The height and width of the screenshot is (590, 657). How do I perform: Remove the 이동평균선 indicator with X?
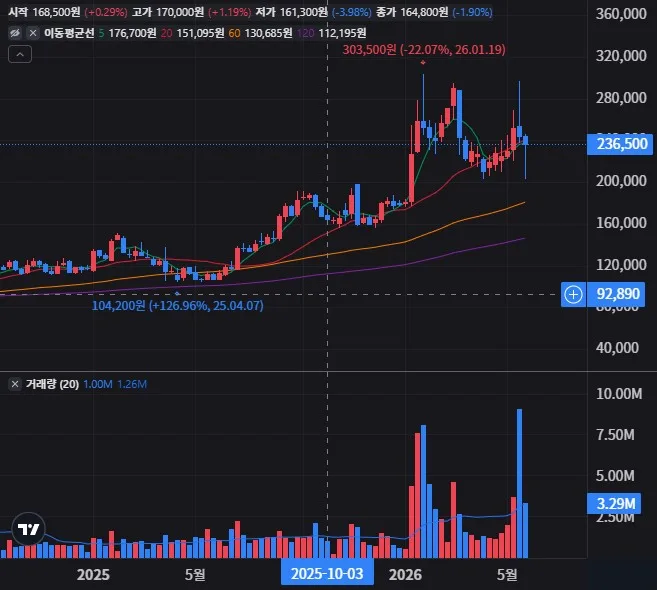[33, 33]
